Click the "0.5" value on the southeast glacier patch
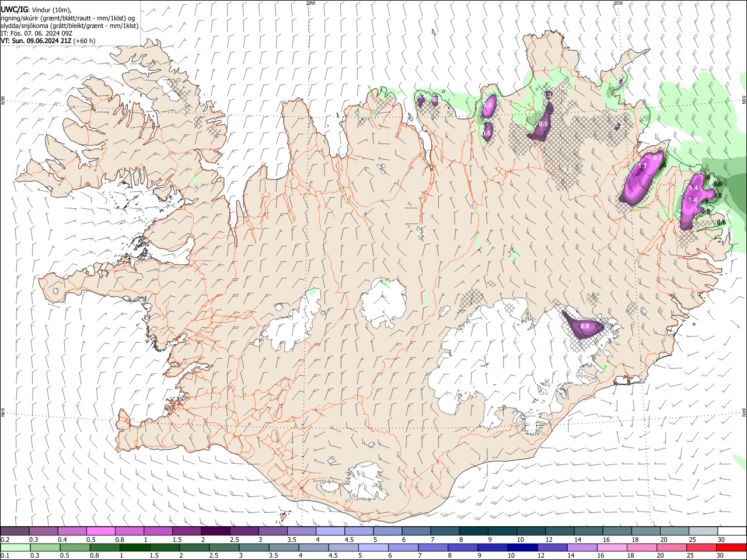 [585, 326]
